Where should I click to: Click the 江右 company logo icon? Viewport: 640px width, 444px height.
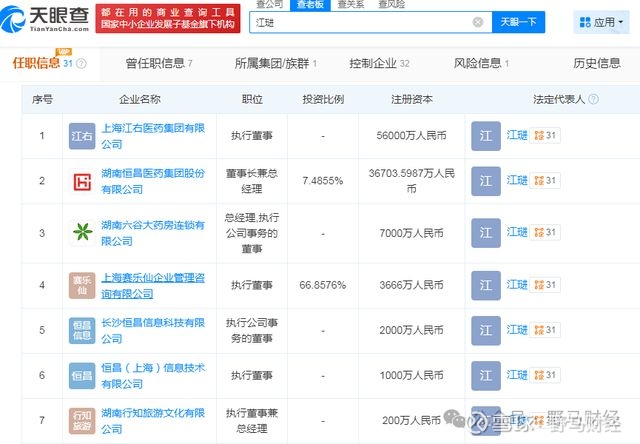(x=82, y=136)
